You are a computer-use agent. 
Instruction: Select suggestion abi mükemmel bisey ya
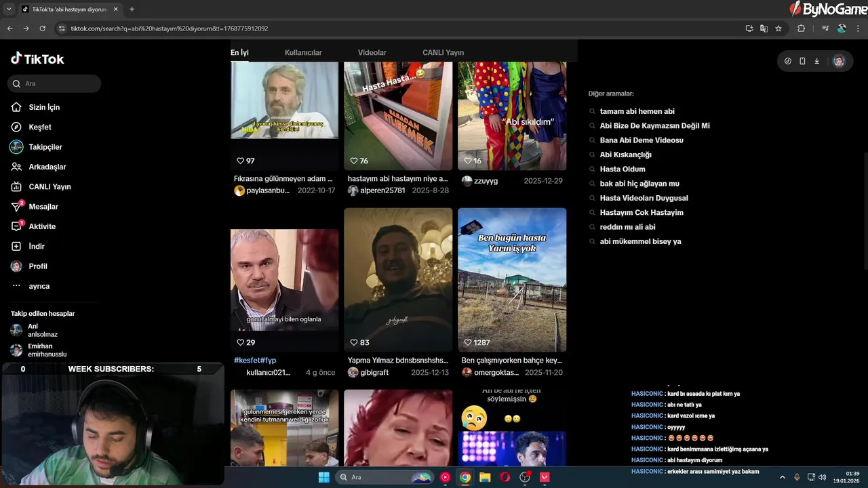click(x=641, y=241)
